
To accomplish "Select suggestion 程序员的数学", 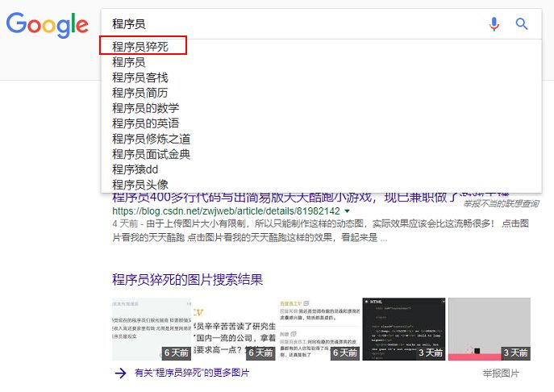I will coord(146,108).
